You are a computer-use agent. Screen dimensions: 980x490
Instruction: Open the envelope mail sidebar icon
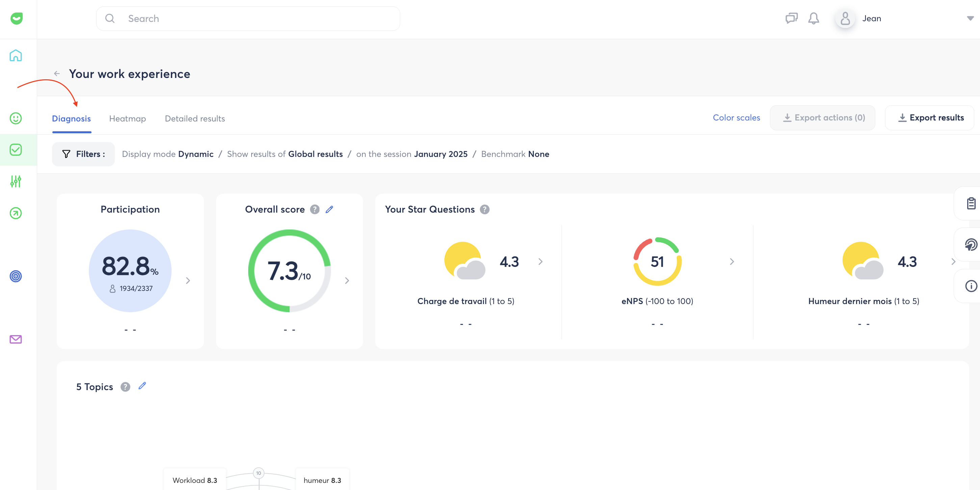point(16,339)
